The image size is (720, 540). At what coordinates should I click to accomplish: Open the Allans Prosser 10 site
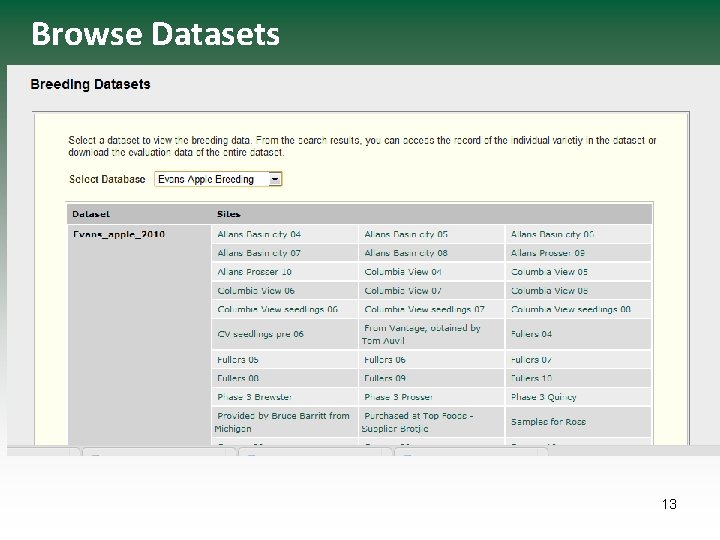254,272
